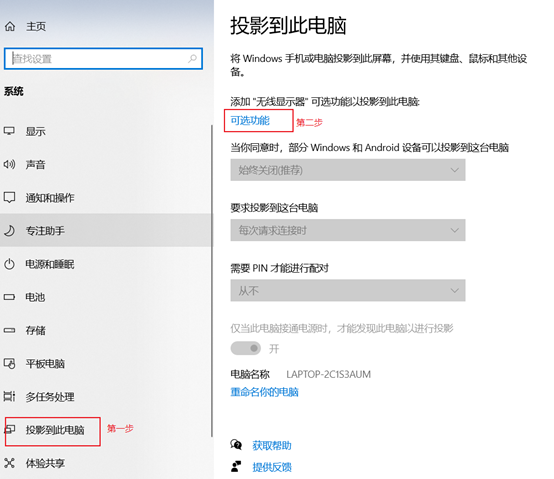Image resolution: width=554 pixels, height=479 pixels.
Task: Expand the 始终关闭(推荐) dropdown
Action: [348, 170]
